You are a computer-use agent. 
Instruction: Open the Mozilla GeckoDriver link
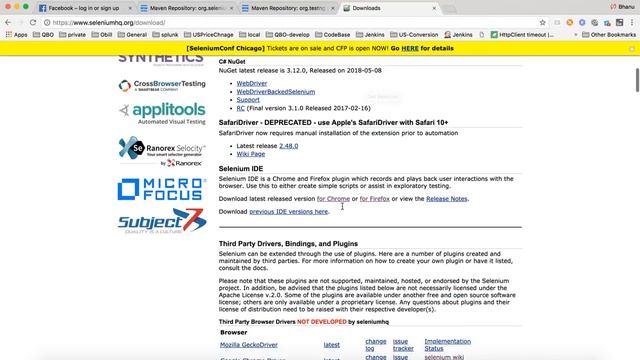coord(249,345)
